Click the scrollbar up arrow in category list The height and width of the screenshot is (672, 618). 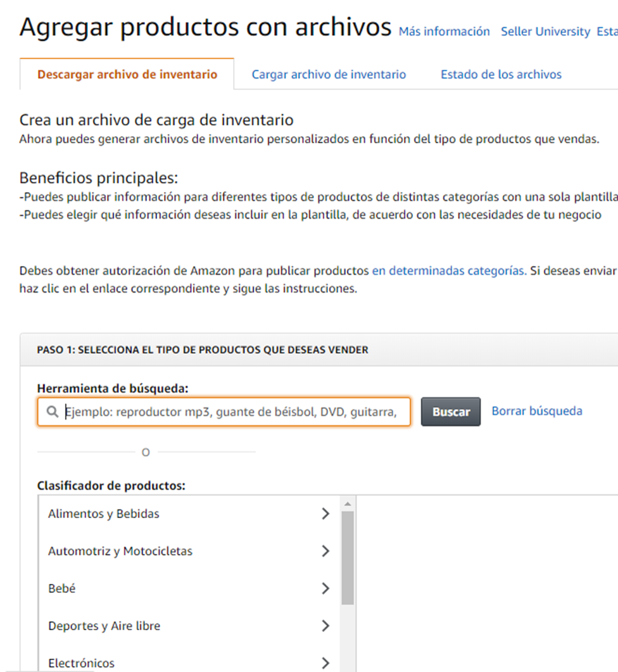click(348, 504)
